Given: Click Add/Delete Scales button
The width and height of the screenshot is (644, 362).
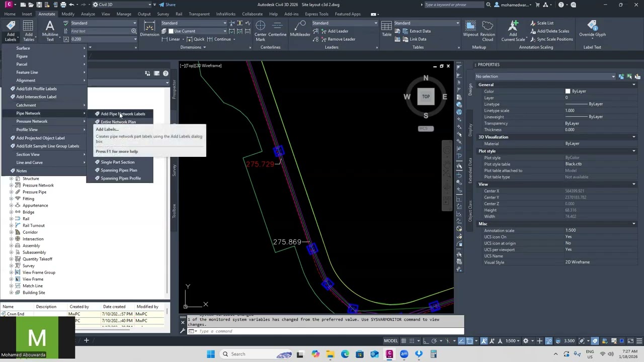Looking at the screenshot, I should tap(549, 31).
